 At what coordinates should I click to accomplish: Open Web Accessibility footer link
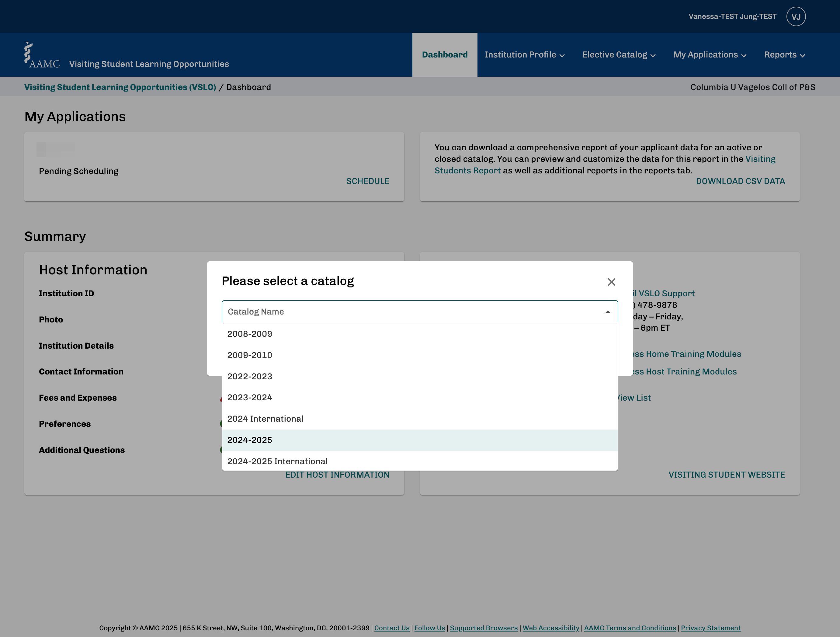[x=551, y=628]
